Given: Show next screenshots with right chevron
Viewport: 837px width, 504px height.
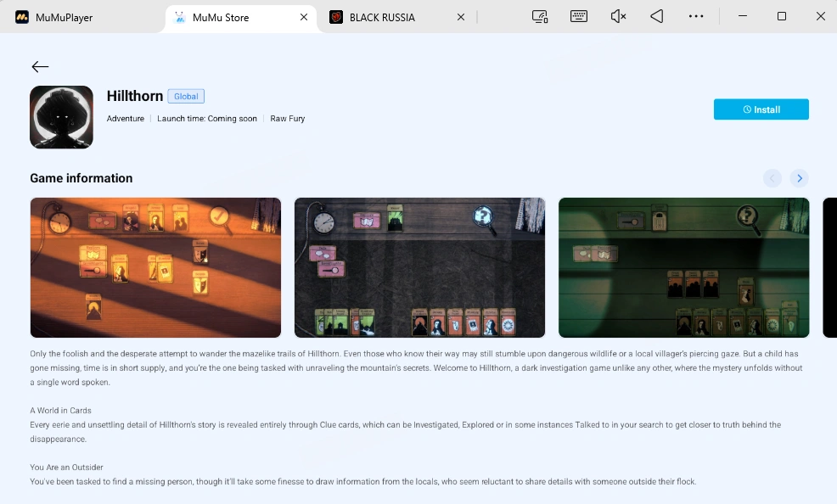Looking at the screenshot, I should pyautogui.click(x=800, y=178).
